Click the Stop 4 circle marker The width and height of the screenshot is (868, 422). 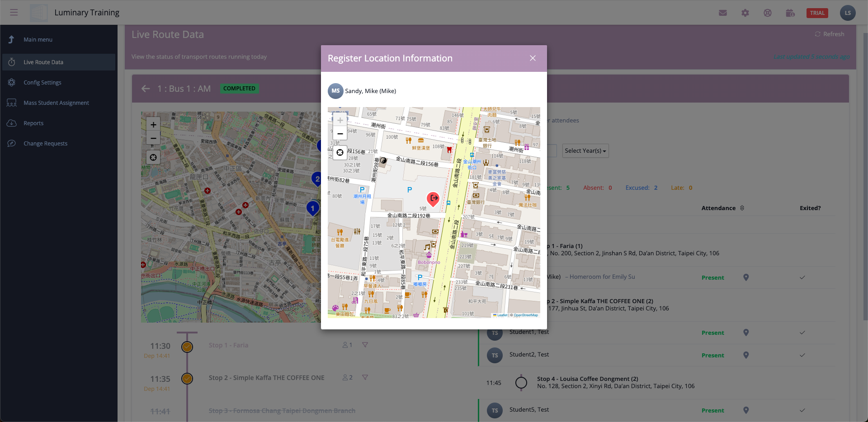click(521, 383)
